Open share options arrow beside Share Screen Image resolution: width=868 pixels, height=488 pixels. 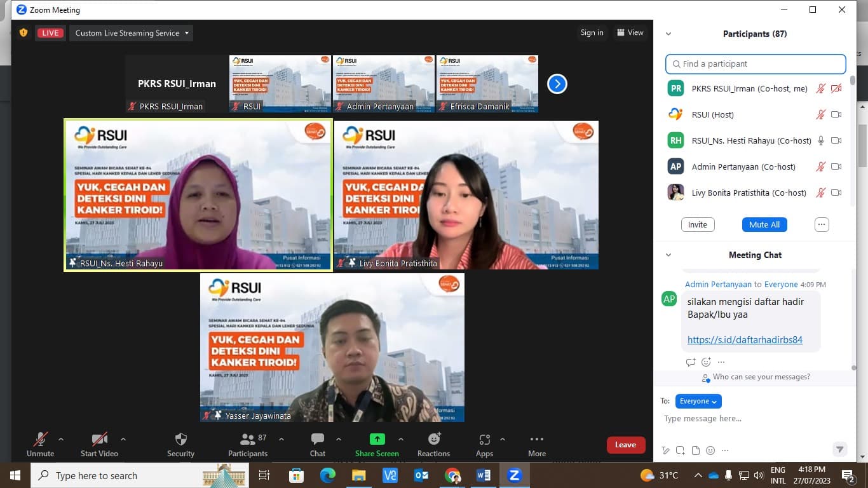tap(401, 439)
